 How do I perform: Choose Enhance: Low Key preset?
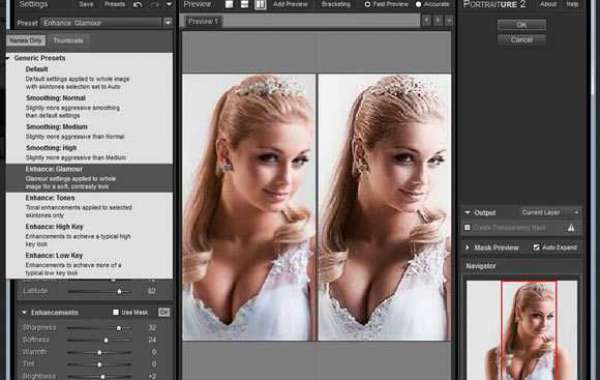[90, 264]
